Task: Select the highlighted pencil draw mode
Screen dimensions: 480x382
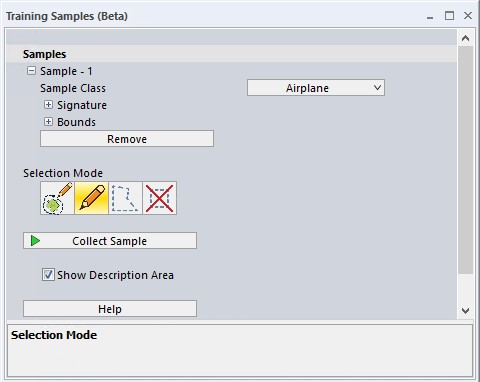Action: click(91, 198)
